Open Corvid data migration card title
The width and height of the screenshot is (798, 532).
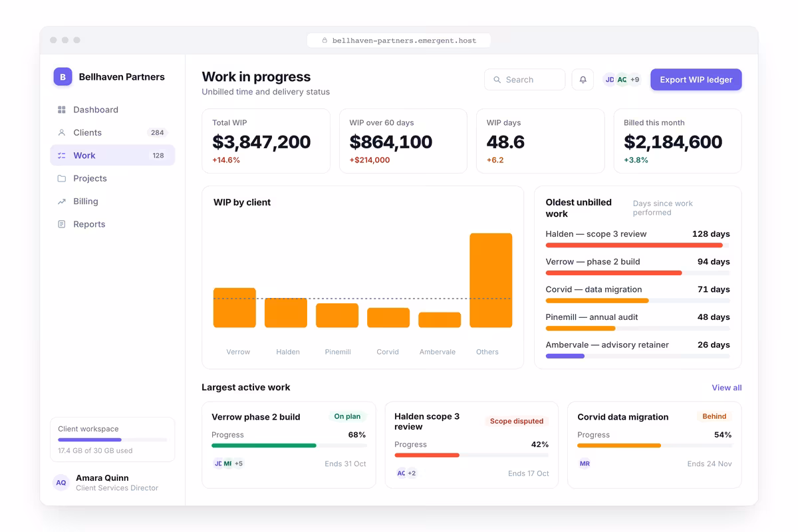pos(623,417)
